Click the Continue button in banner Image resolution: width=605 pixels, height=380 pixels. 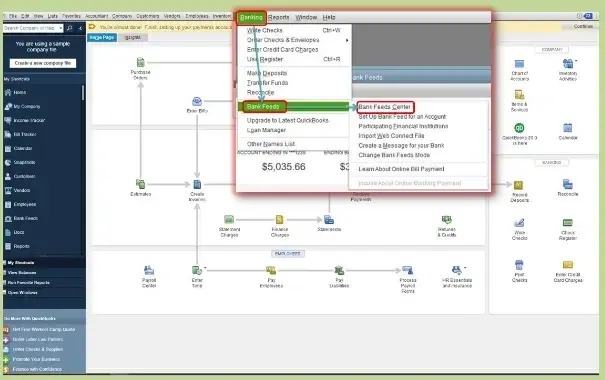click(583, 27)
